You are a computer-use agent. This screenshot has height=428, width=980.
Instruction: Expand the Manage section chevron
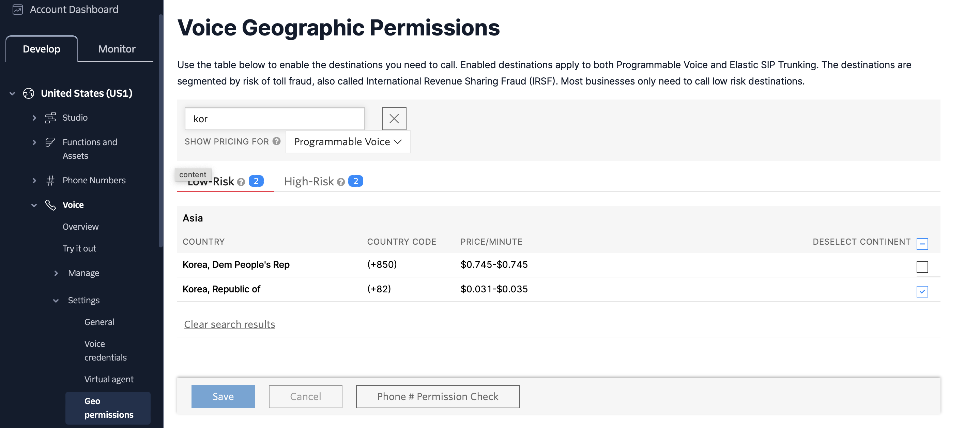56,273
